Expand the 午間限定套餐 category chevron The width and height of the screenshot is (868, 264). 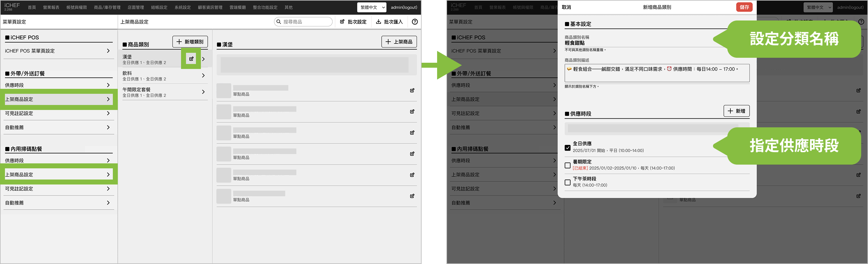coord(203,92)
